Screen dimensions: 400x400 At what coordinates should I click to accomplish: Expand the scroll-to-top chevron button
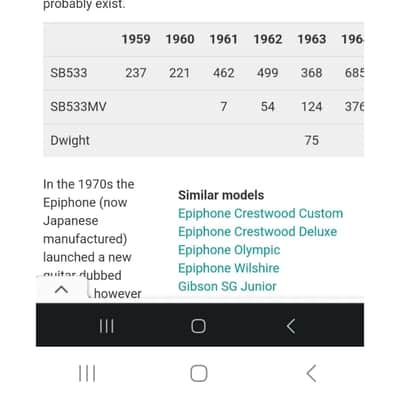62,289
